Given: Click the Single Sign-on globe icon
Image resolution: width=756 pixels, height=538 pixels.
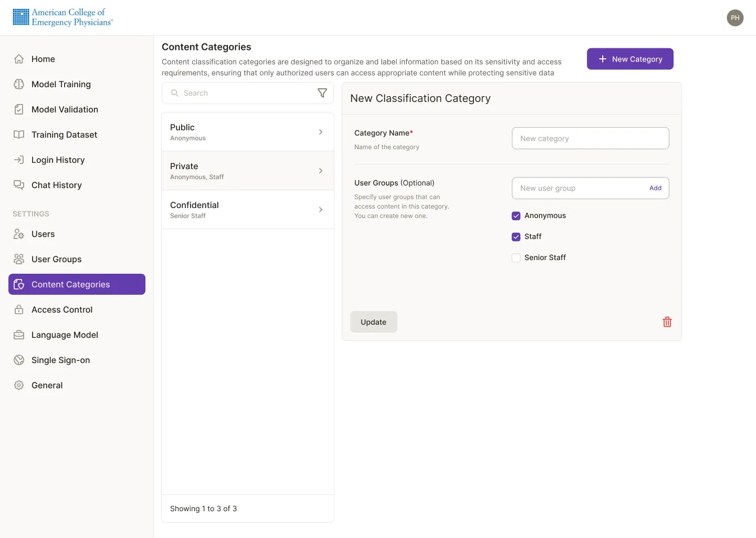Looking at the screenshot, I should coord(19,360).
